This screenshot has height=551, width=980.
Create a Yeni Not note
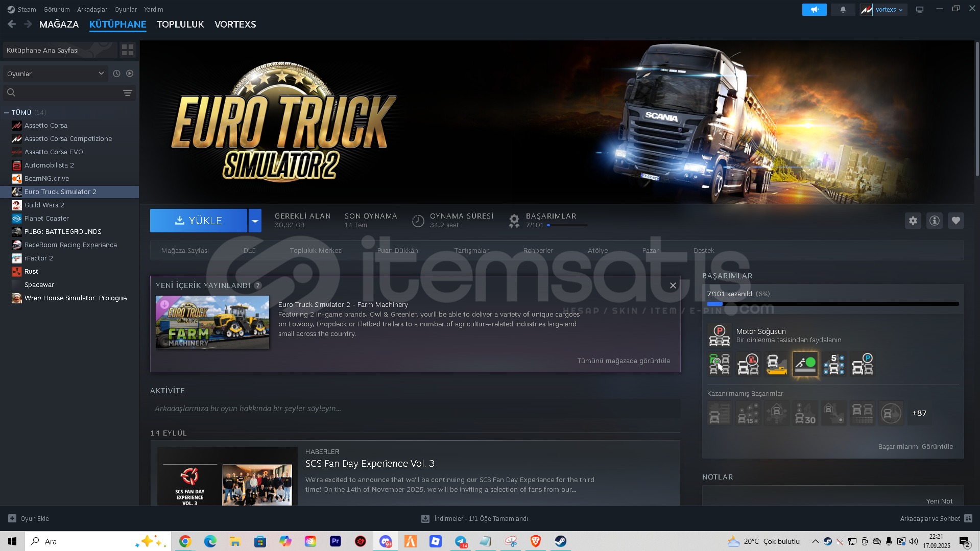click(939, 501)
